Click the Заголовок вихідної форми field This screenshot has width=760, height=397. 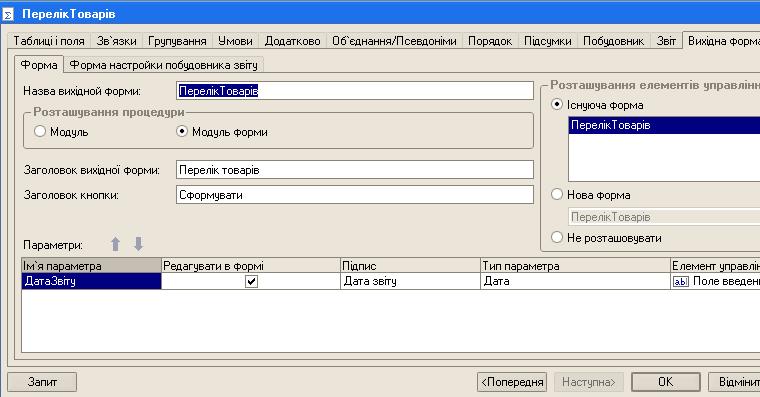point(355,170)
